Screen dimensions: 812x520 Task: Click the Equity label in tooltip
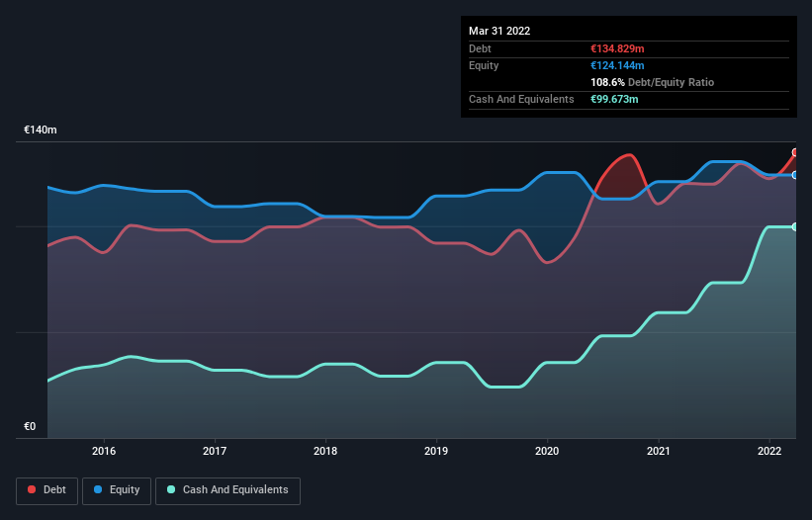tap(484, 65)
